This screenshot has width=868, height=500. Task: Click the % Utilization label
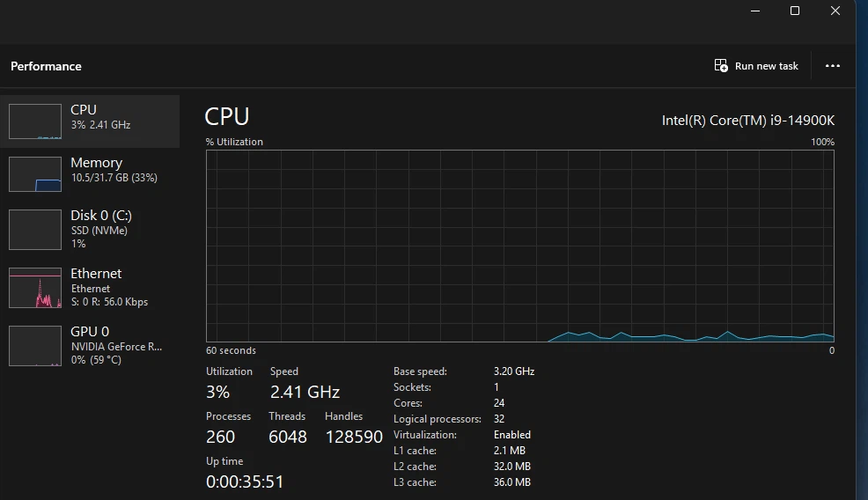click(x=234, y=142)
